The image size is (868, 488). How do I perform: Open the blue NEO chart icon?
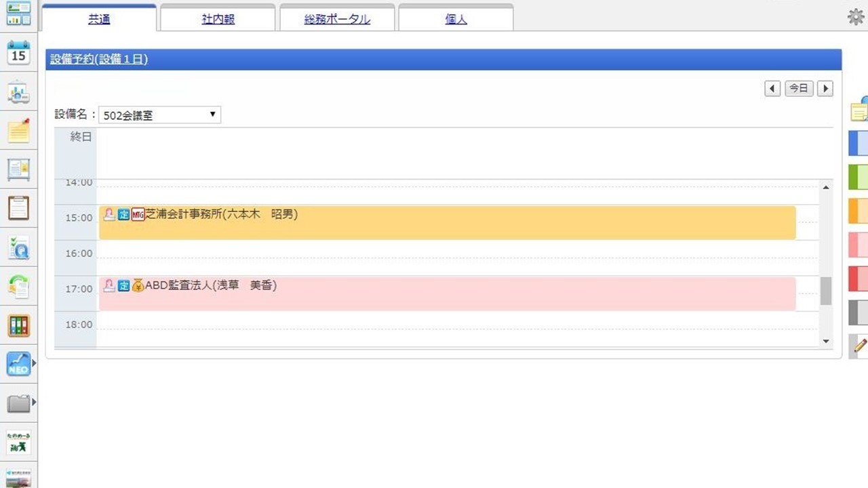18,364
